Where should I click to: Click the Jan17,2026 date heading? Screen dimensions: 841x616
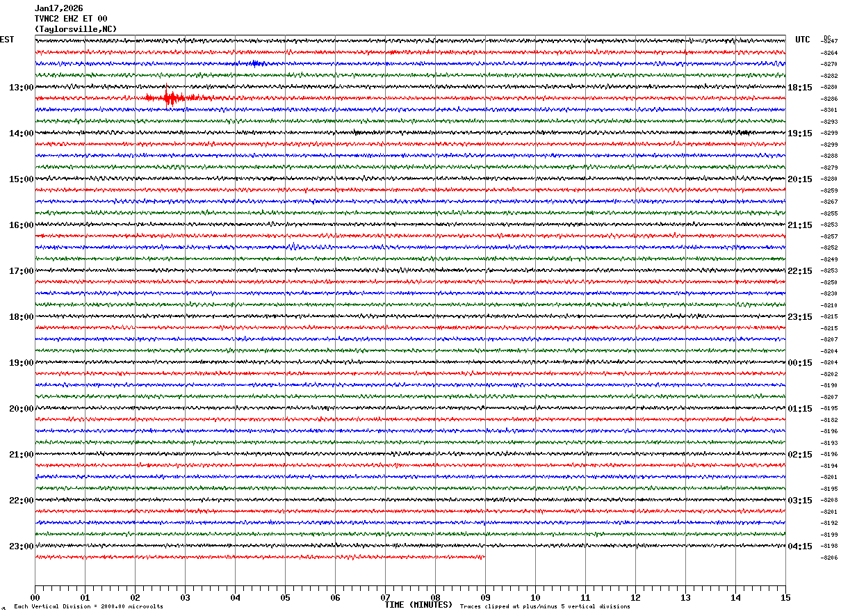tap(58, 8)
